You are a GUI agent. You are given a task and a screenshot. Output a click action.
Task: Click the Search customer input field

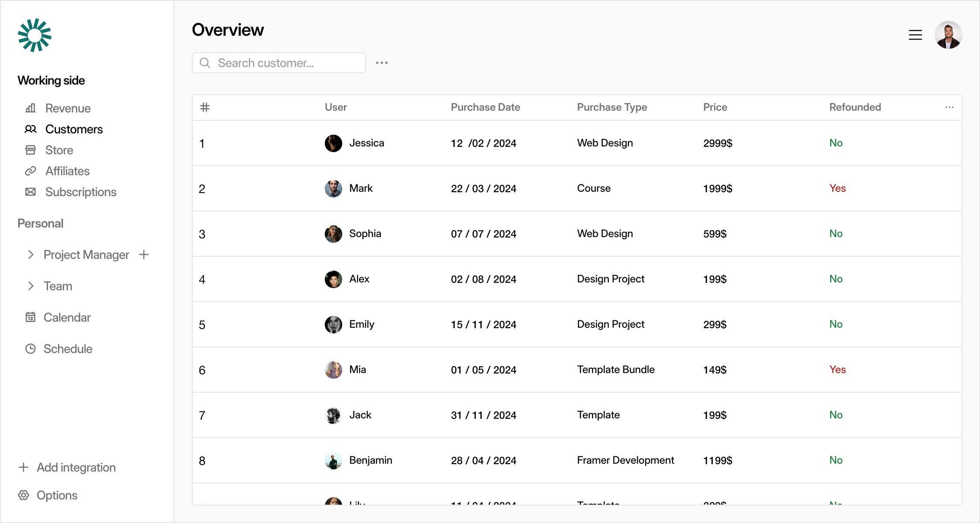tap(279, 63)
